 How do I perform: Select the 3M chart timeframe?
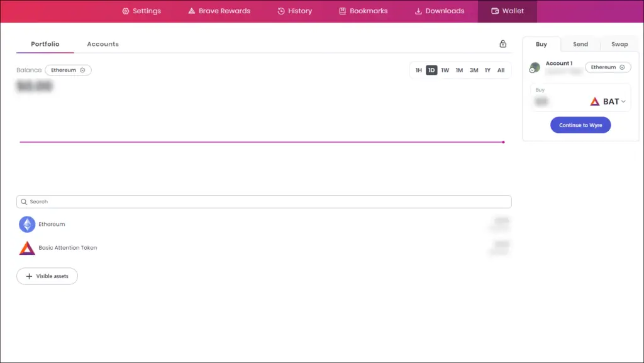click(474, 70)
